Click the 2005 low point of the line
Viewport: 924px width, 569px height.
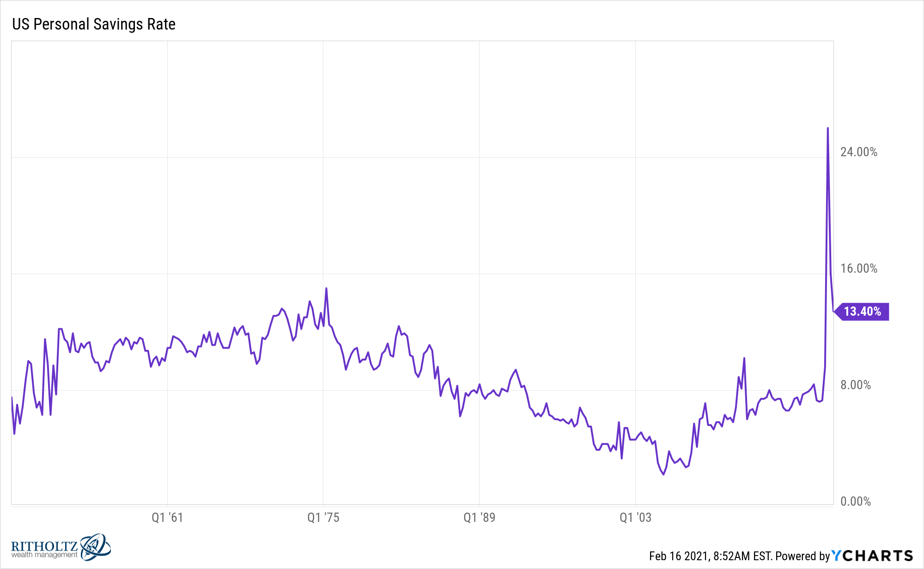pos(663,474)
